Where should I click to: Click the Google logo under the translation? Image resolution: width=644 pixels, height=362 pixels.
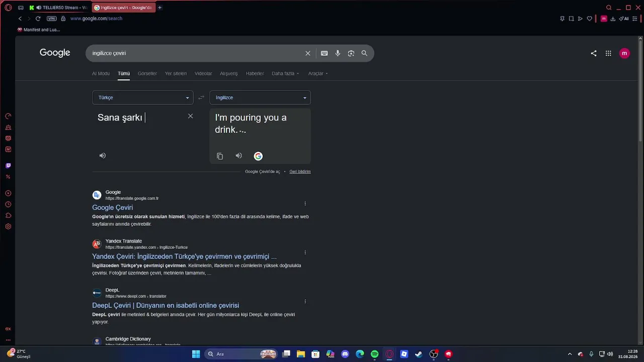coord(258,156)
